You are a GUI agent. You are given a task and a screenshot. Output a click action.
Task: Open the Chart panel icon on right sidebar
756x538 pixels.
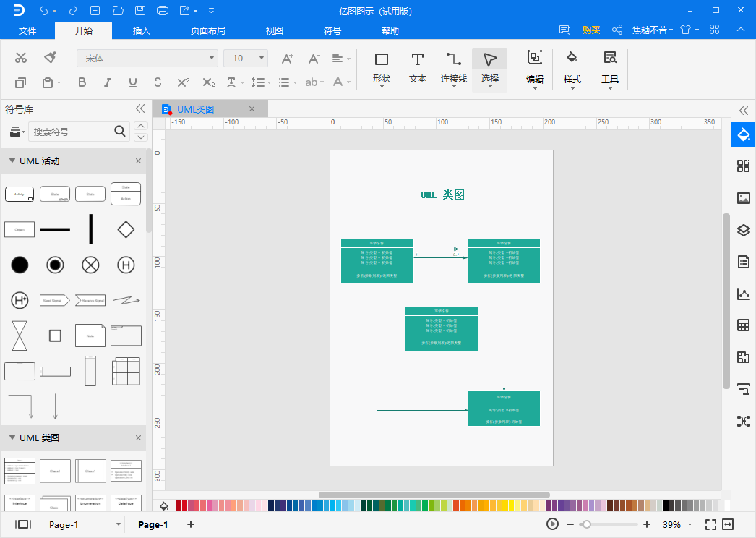point(744,294)
